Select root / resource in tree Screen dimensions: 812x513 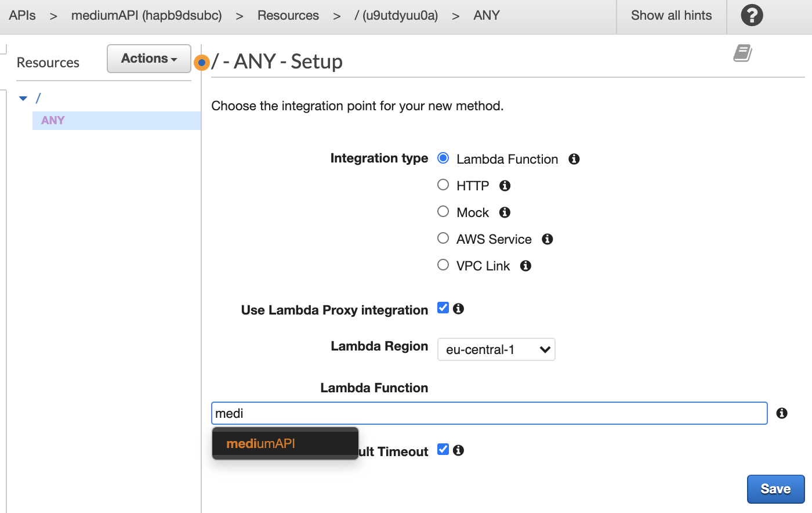38,98
